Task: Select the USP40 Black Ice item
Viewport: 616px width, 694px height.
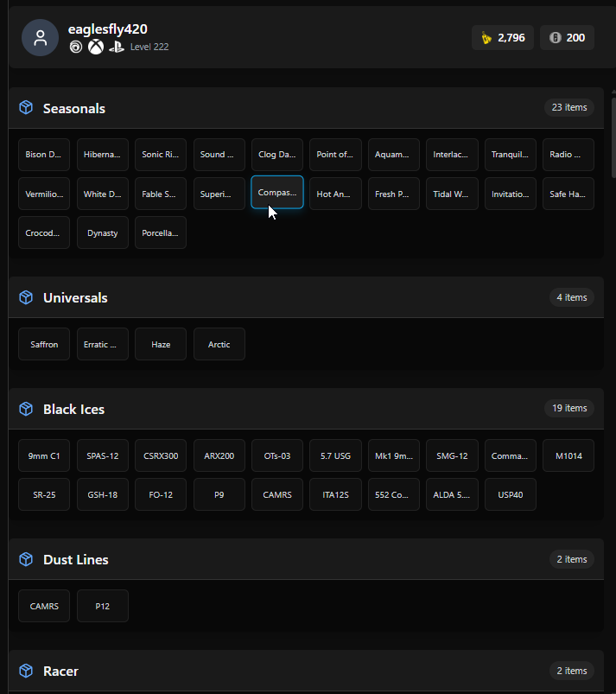Action: tap(511, 495)
